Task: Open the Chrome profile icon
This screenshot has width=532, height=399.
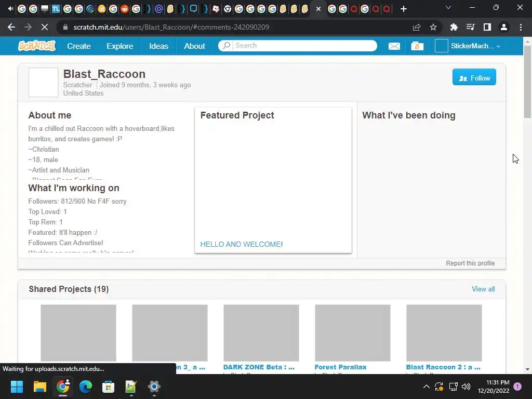Action: coord(504,27)
